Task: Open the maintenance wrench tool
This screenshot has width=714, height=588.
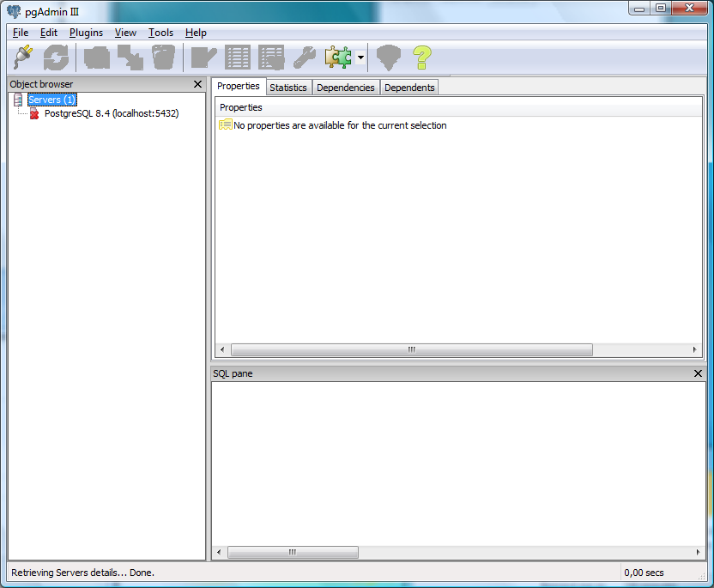Action: coord(304,58)
